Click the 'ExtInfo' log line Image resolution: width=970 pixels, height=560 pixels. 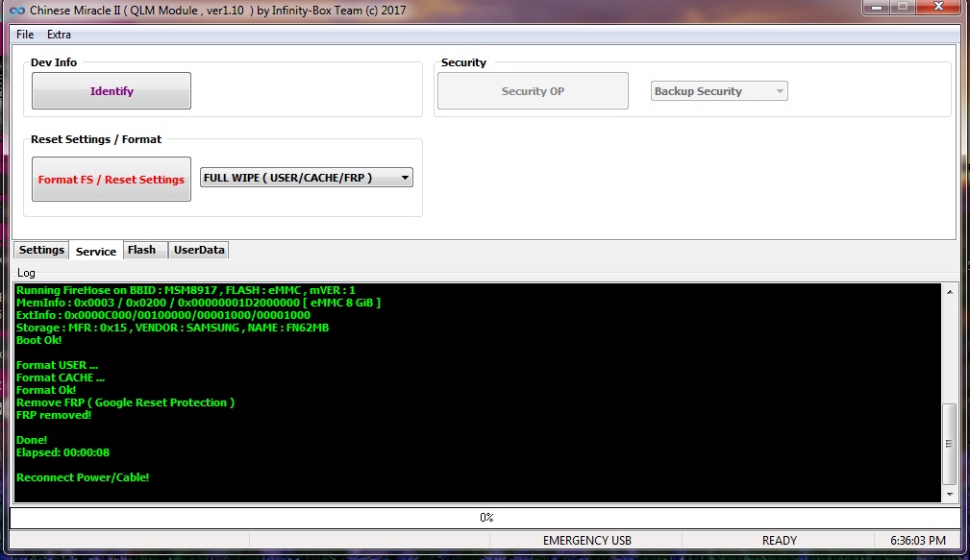[163, 315]
